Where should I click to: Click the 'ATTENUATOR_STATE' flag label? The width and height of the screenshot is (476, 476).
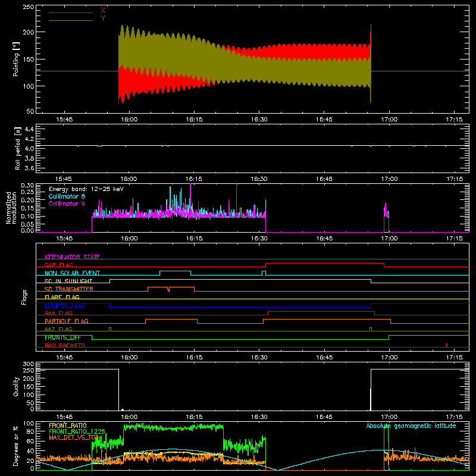click(72, 257)
